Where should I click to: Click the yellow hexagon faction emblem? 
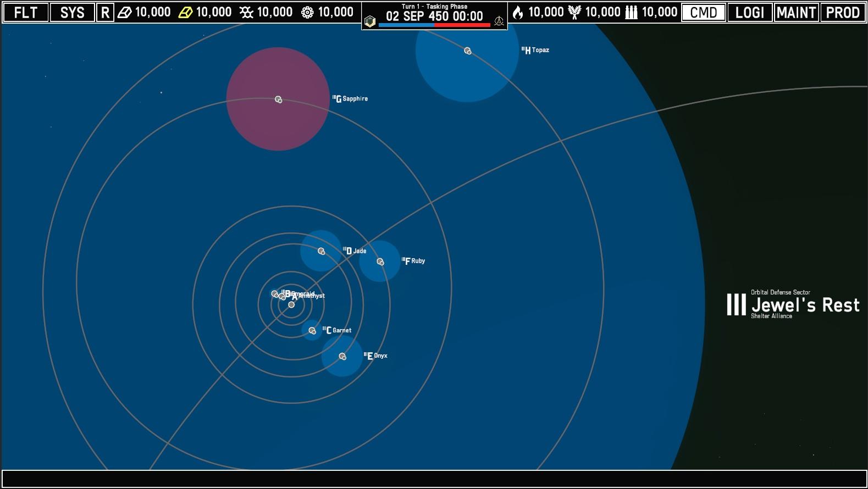pyautogui.click(x=370, y=21)
